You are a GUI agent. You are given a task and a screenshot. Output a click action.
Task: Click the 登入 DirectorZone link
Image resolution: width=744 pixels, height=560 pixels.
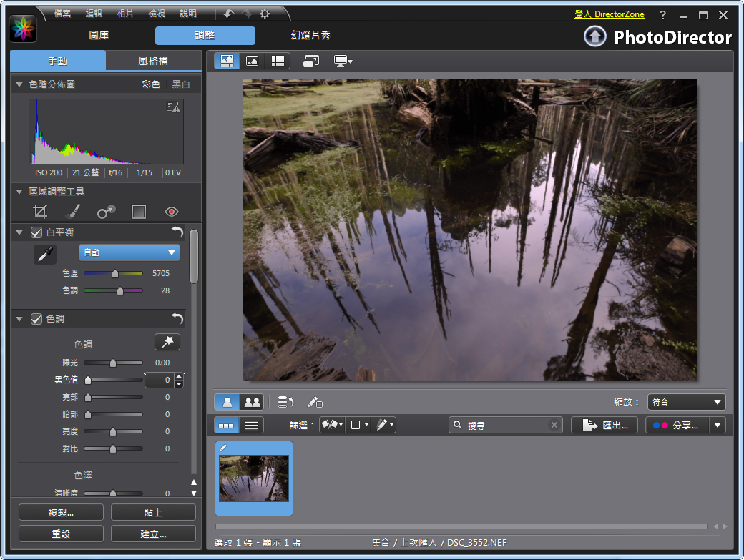tap(609, 14)
